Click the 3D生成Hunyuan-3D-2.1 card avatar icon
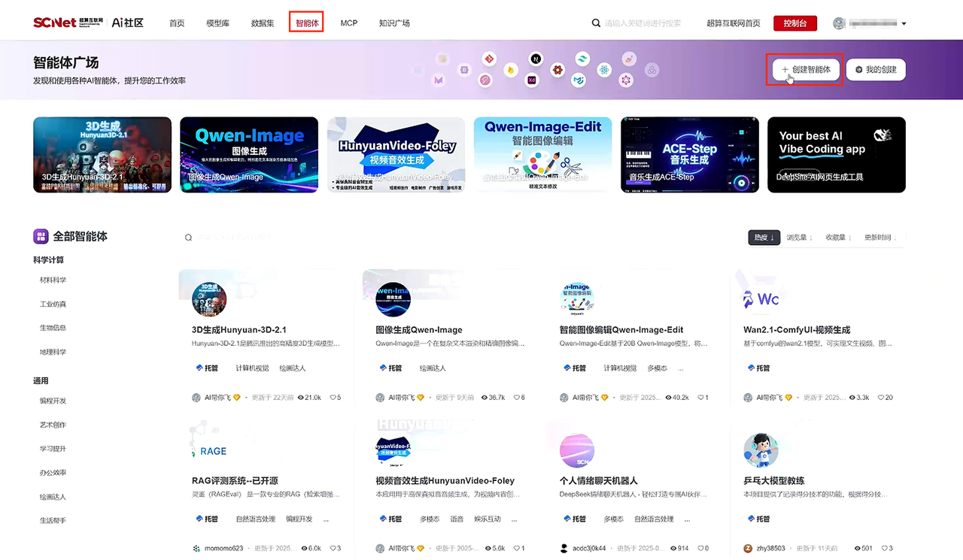The image size is (963, 560). (x=209, y=299)
